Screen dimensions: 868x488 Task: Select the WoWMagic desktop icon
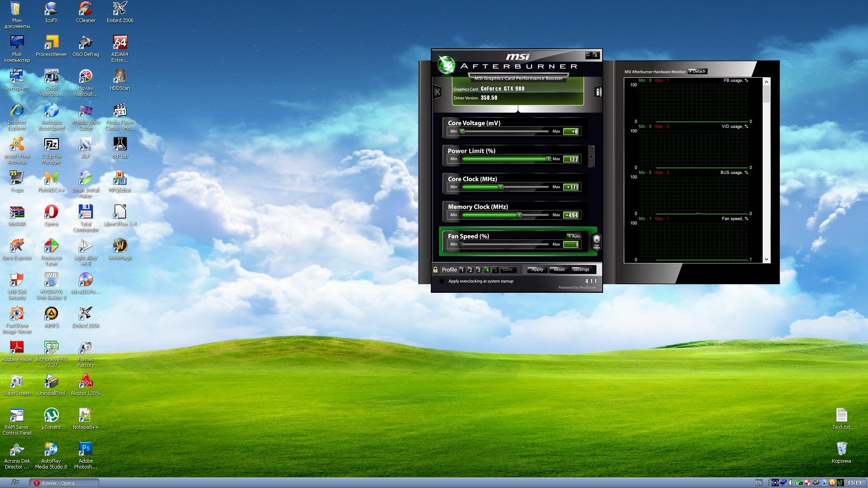pyautogui.click(x=120, y=249)
